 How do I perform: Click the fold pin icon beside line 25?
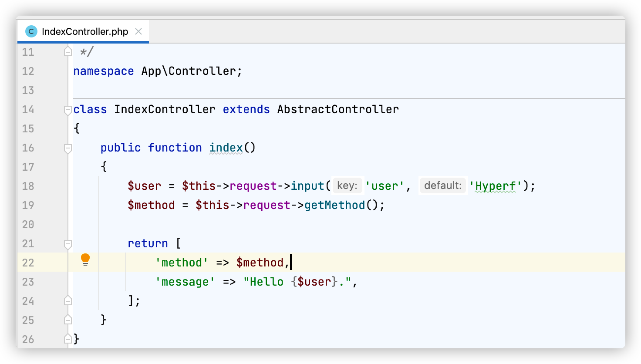tap(67, 319)
